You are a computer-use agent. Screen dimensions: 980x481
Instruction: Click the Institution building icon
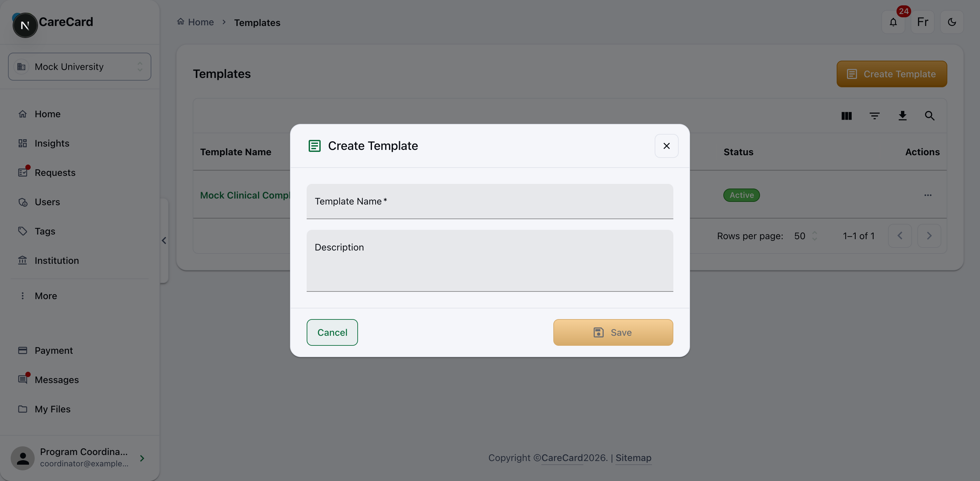22,260
